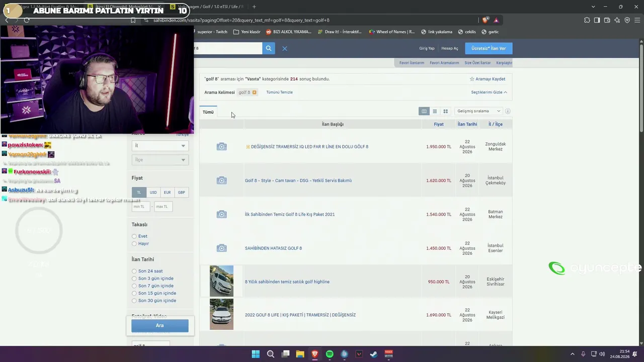Open Brave Shields icon in address bar
Screen dimensions: 644x362
point(485,20)
